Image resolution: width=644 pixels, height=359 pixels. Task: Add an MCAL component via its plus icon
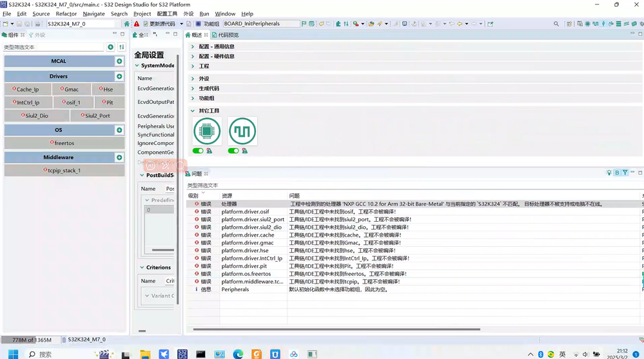click(119, 61)
